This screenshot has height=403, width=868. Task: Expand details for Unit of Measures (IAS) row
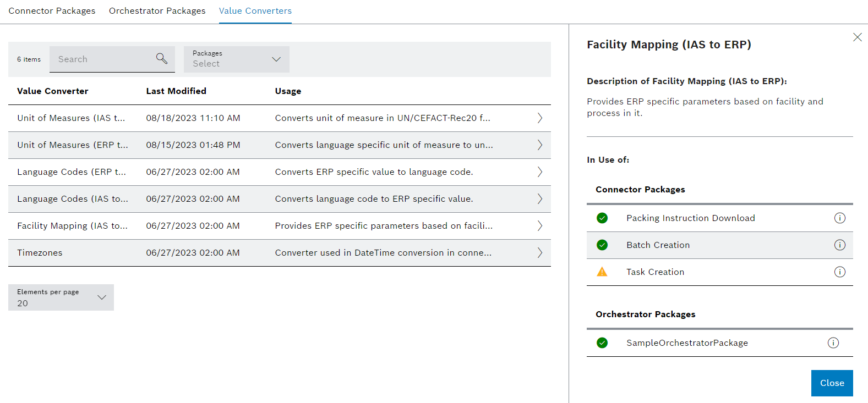[x=540, y=118]
